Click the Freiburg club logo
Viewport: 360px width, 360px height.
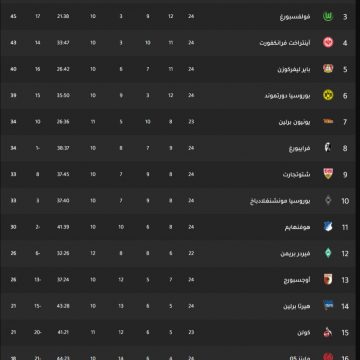328,148
